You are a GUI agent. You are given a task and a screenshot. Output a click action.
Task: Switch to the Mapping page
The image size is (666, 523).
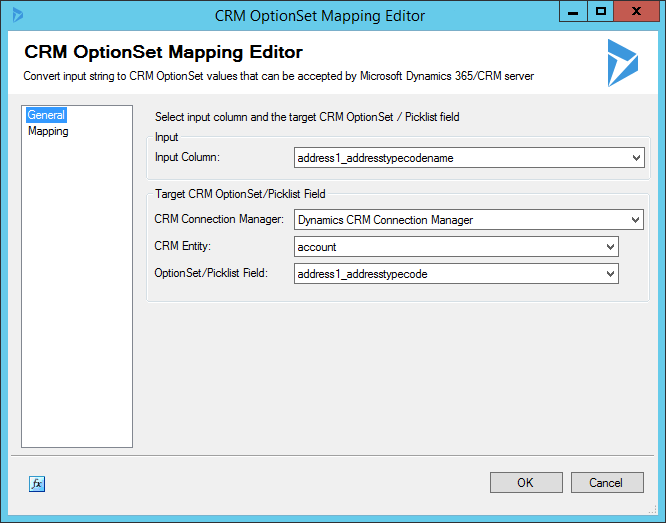click(48, 131)
